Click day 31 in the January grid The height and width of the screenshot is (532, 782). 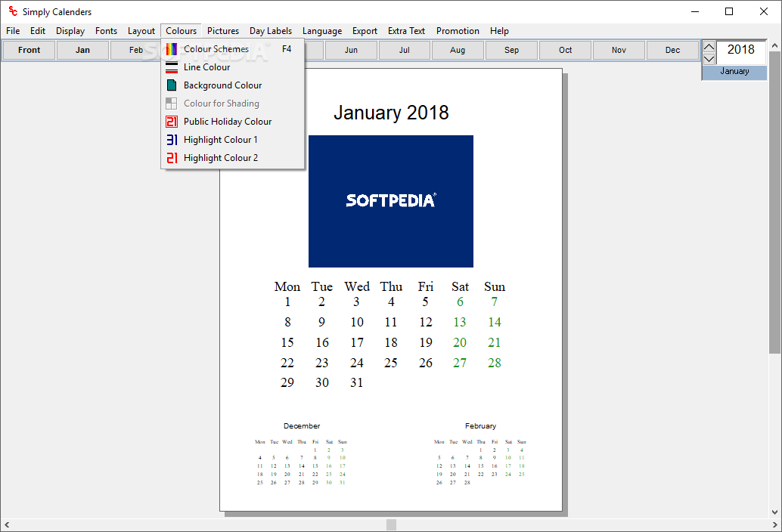(356, 382)
